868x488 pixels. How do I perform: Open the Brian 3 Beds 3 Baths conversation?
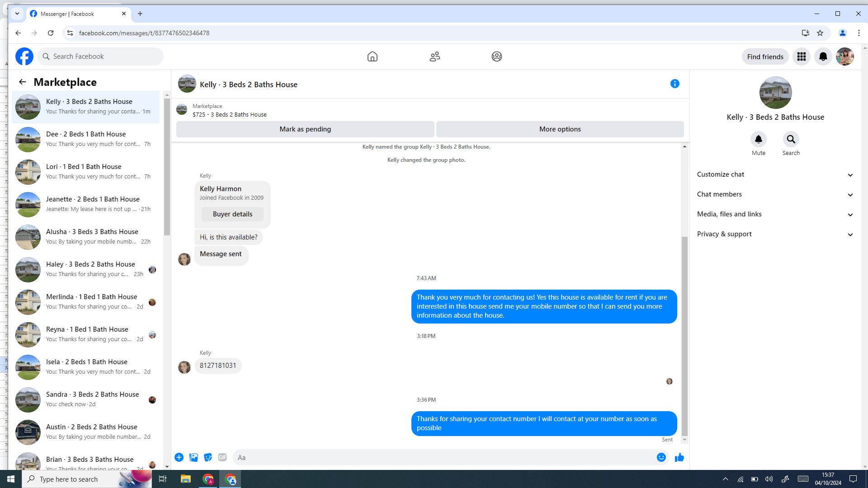(x=86, y=460)
